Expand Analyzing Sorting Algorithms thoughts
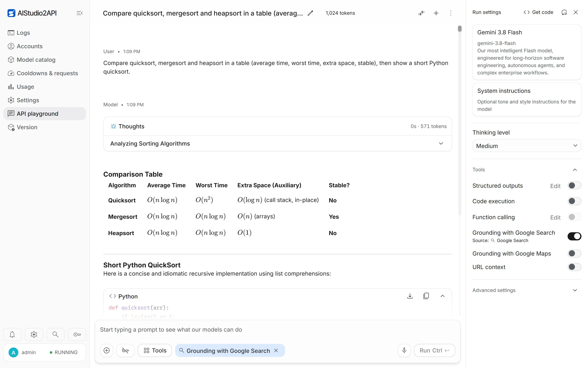 277,143
